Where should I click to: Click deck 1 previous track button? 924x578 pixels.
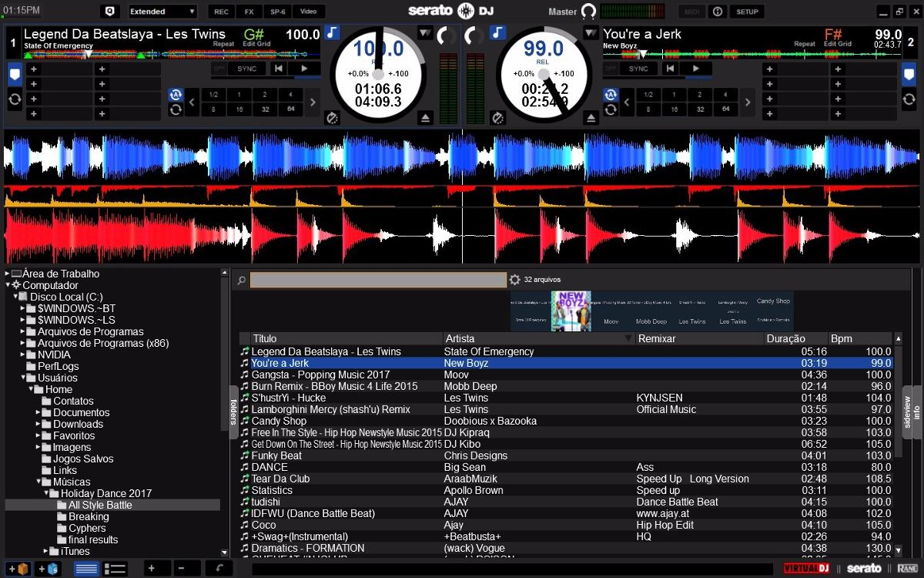(x=278, y=69)
